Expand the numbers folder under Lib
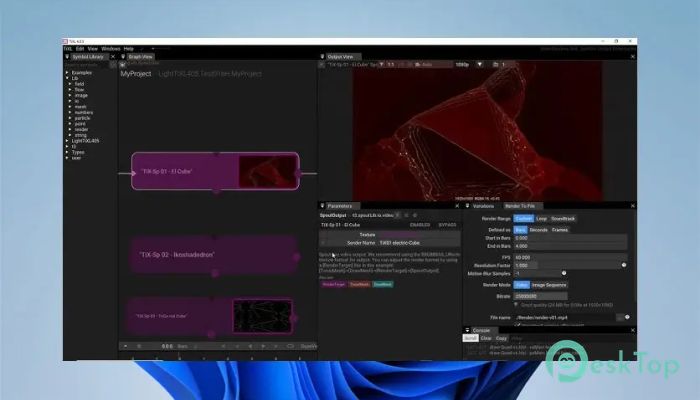 point(70,112)
